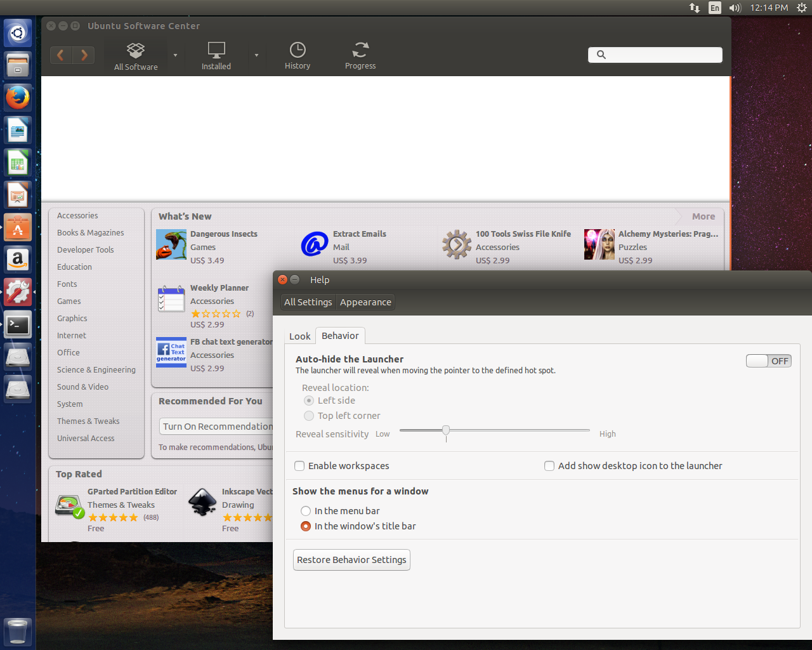Click the Software Center search field
Image resolution: width=812 pixels, height=650 pixels.
pyautogui.click(x=655, y=55)
